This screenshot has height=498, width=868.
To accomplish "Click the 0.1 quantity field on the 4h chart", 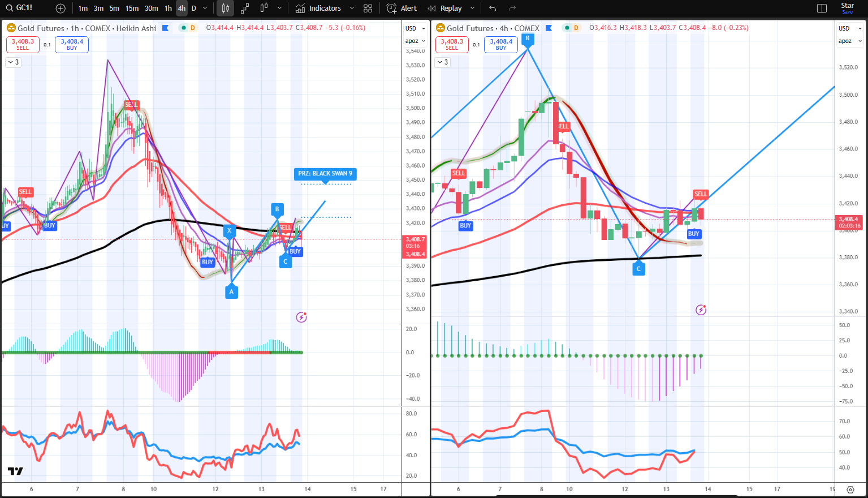I will pyautogui.click(x=476, y=45).
